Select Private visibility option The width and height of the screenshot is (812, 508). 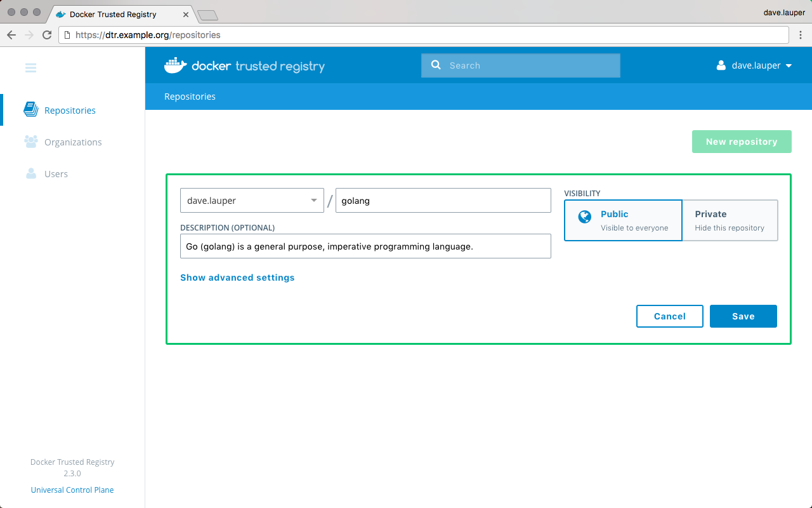pos(730,220)
